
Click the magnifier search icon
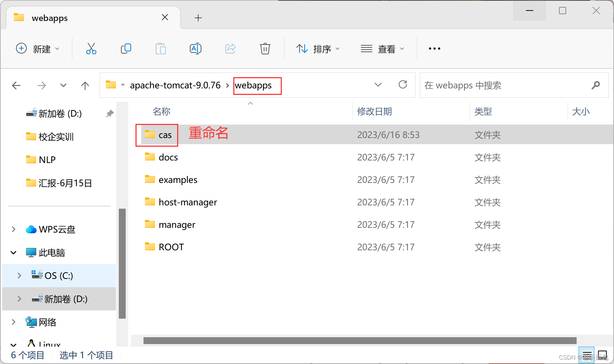[596, 85]
